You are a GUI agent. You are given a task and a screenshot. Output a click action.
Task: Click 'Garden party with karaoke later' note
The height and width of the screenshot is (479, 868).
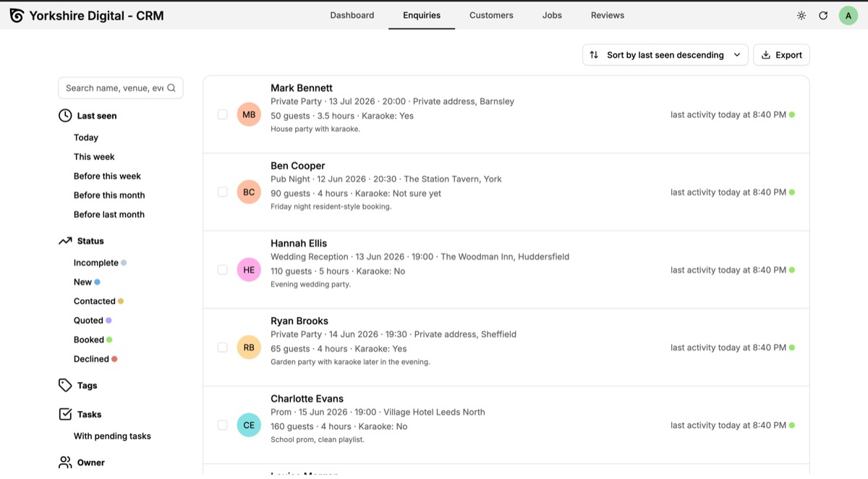(350, 362)
